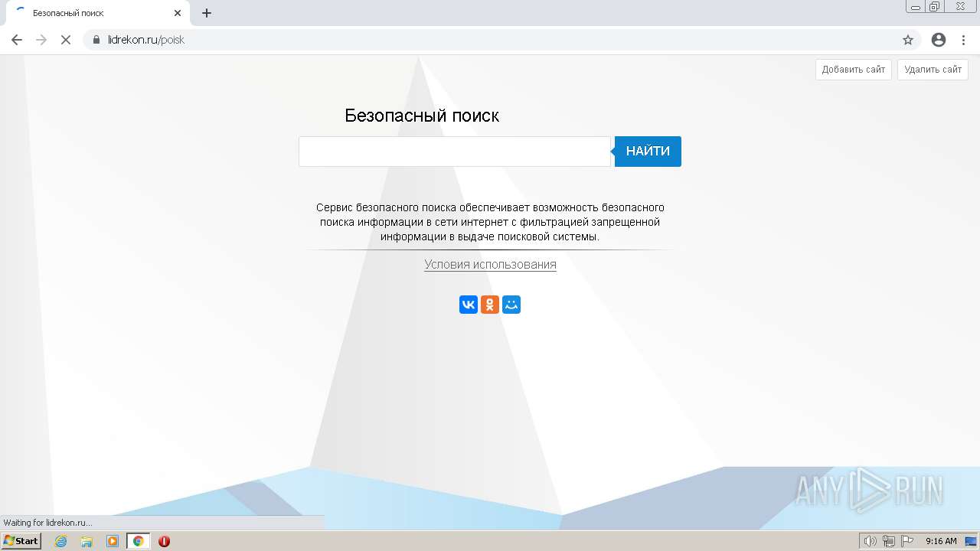Open the Условия использования link

click(490, 264)
